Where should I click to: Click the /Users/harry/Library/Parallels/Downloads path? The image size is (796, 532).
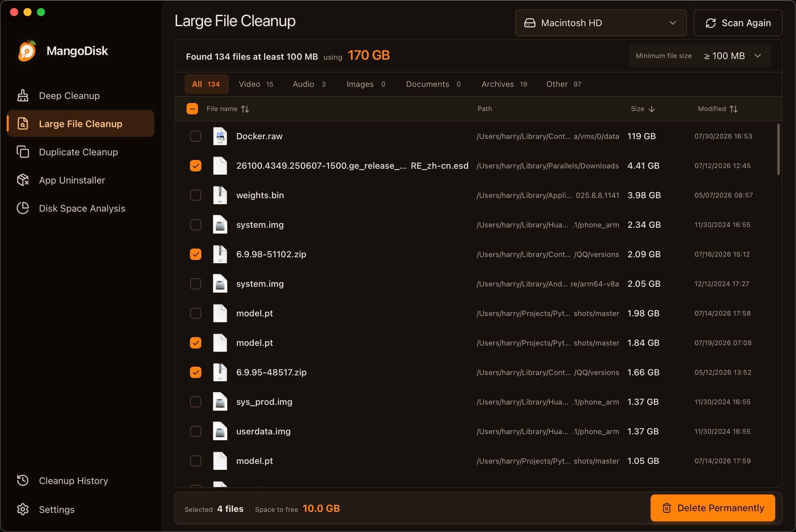click(548, 166)
